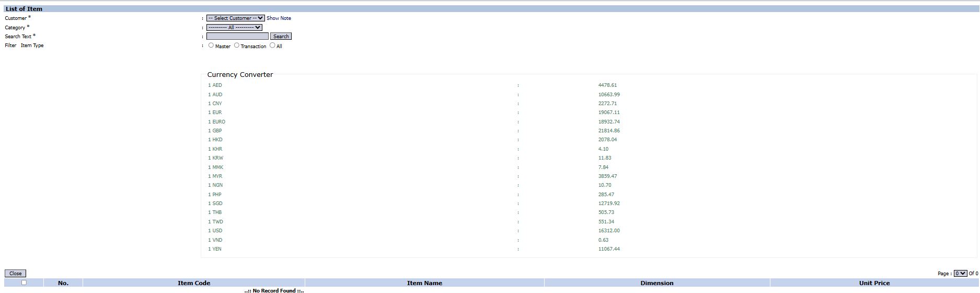Click the Item Code column header
Viewport: 980px width, 293px height.
click(x=194, y=283)
